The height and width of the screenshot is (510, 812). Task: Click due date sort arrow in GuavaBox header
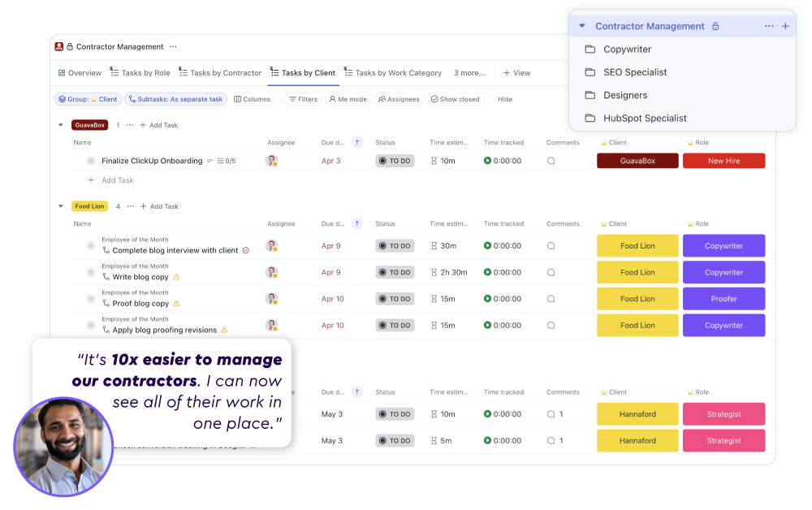pyautogui.click(x=356, y=142)
